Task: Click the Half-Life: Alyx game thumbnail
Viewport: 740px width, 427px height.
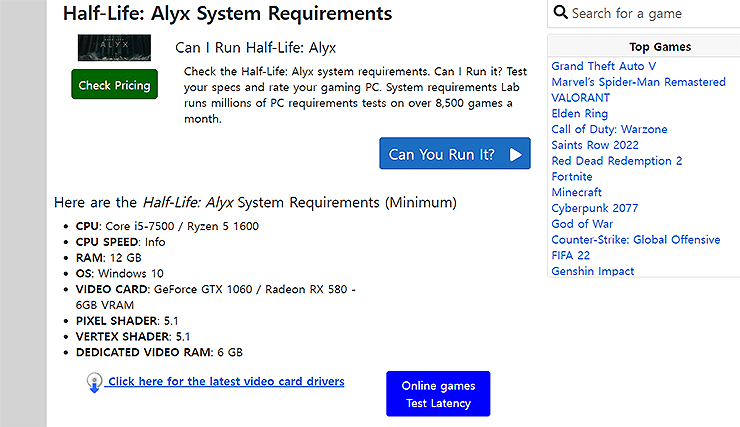Action: coord(114,48)
